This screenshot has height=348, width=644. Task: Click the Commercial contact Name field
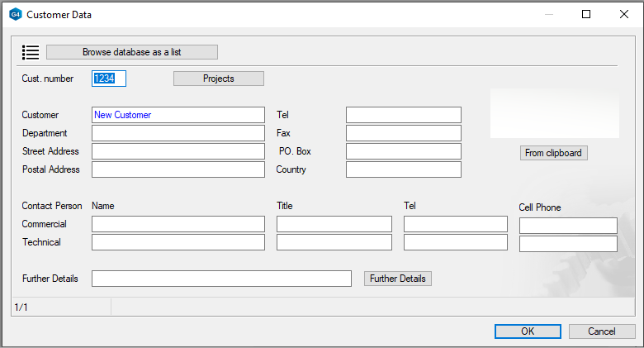[178, 224]
